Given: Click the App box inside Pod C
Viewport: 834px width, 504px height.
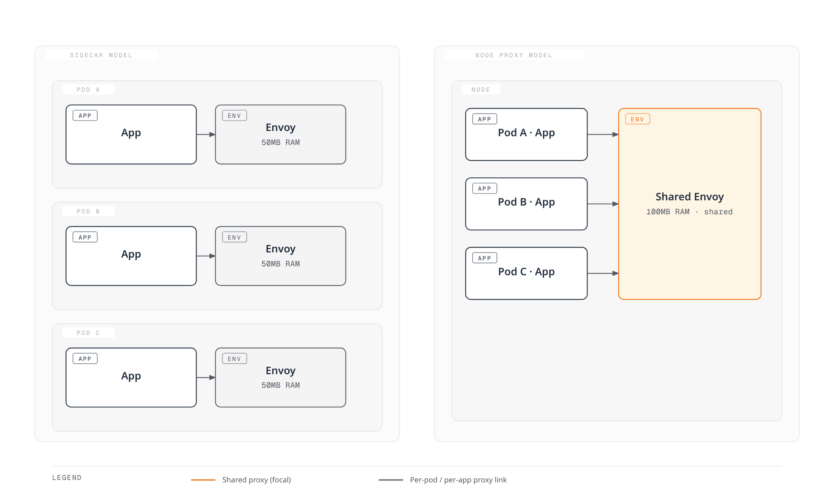Looking at the screenshot, I should (131, 377).
